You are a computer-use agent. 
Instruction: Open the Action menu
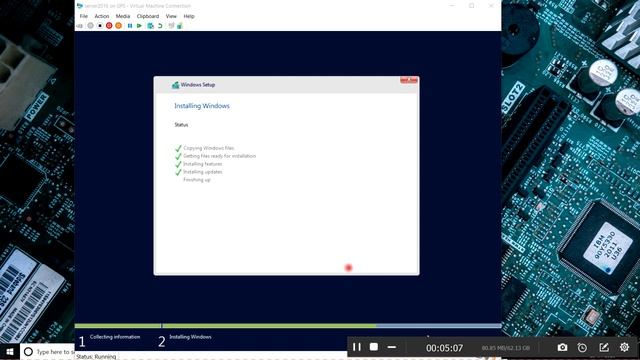pyautogui.click(x=102, y=16)
